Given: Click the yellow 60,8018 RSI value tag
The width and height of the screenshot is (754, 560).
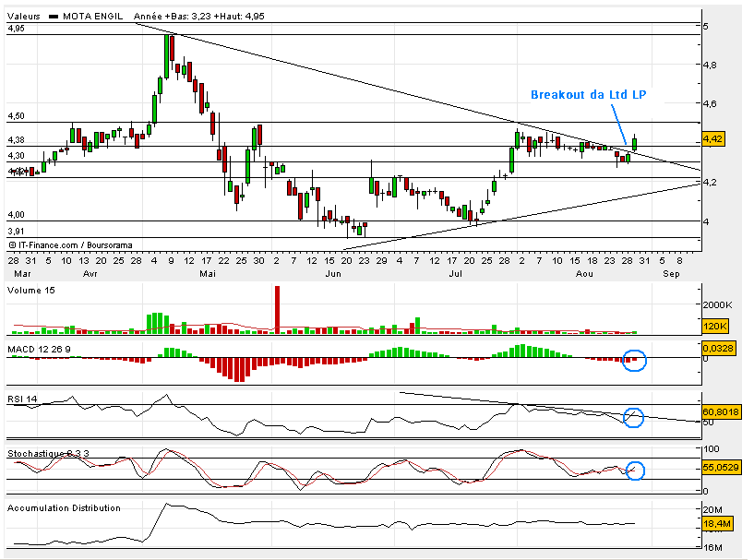Looking at the screenshot, I should click(x=721, y=412).
